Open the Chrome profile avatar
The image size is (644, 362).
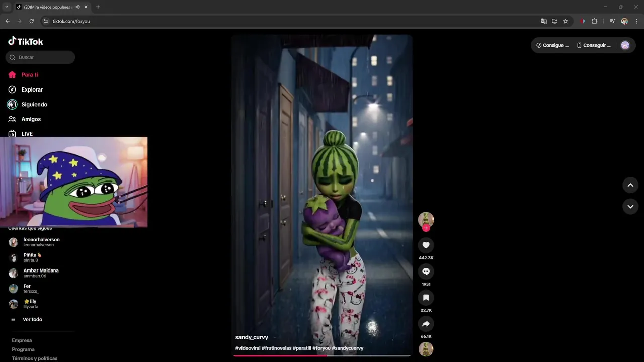(624, 21)
